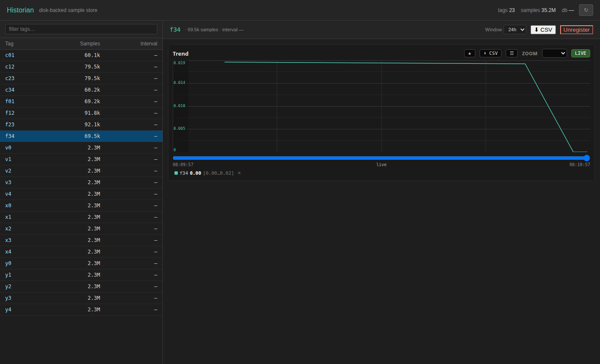600x364 pixels.
Task: Toggle the LIVE mode button
Action: 581,54
